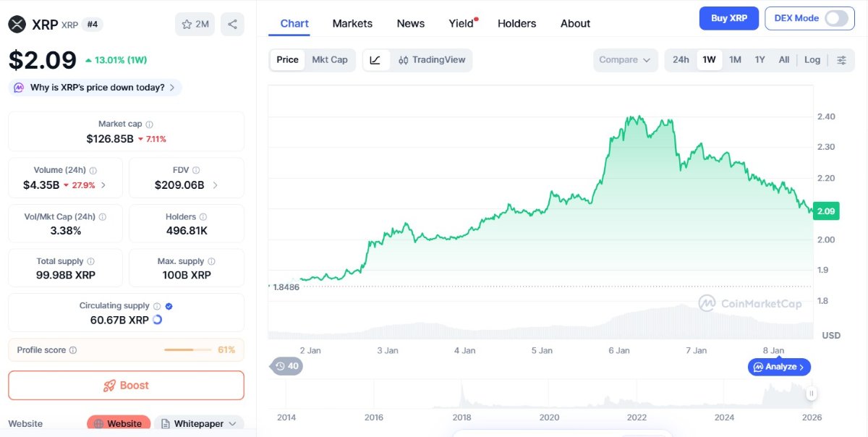
Task: Click the document icon on Whitepaper
Action: pyautogui.click(x=165, y=424)
